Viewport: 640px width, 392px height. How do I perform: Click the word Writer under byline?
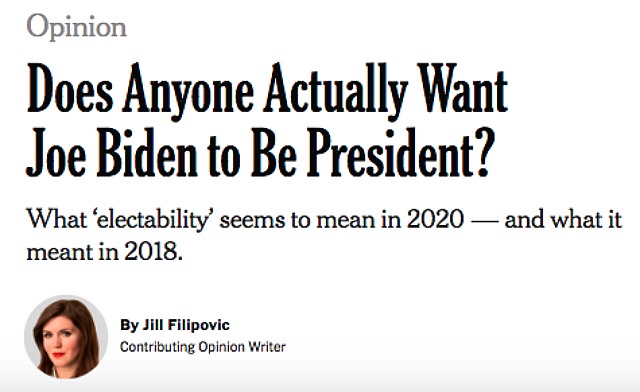267,347
